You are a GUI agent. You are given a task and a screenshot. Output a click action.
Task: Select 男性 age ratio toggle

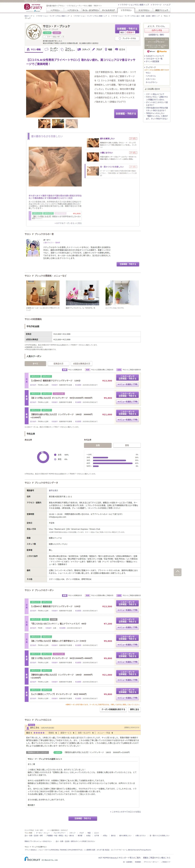[127, 445]
